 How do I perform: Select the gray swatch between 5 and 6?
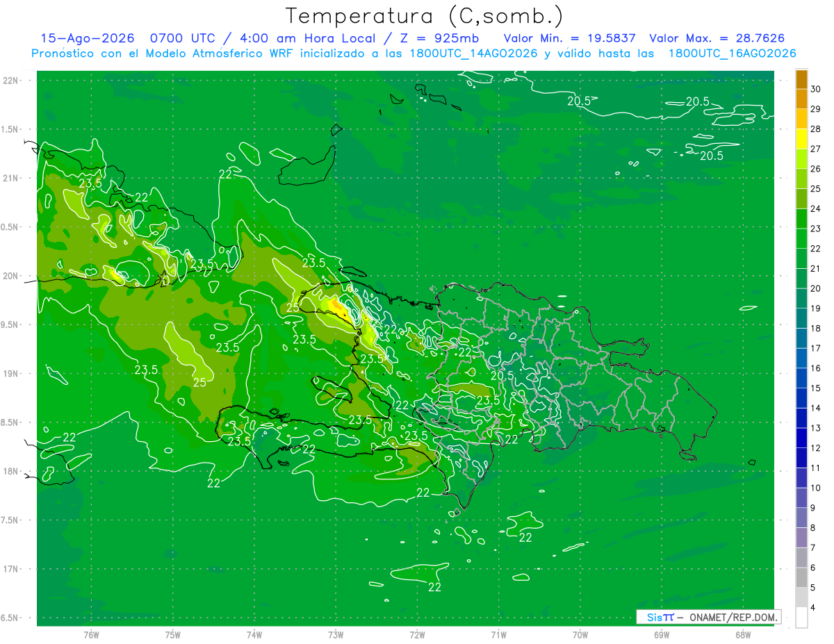tap(801, 577)
